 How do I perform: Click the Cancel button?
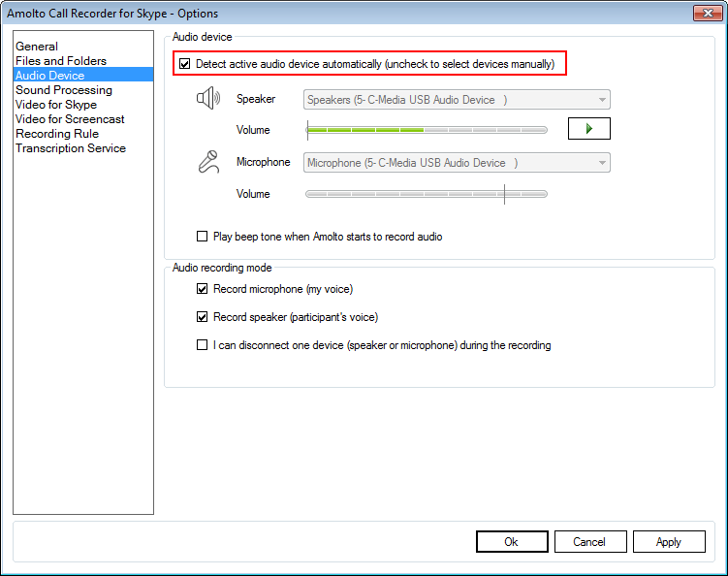click(x=590, y=542)
